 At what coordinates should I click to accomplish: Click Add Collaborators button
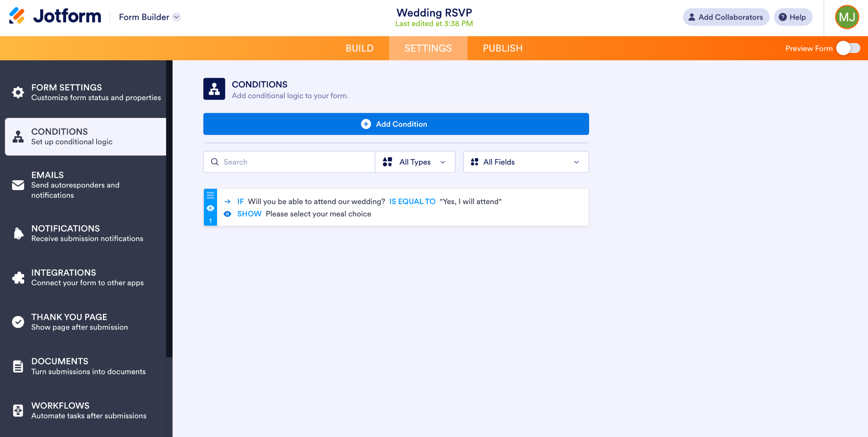point(726,17)
